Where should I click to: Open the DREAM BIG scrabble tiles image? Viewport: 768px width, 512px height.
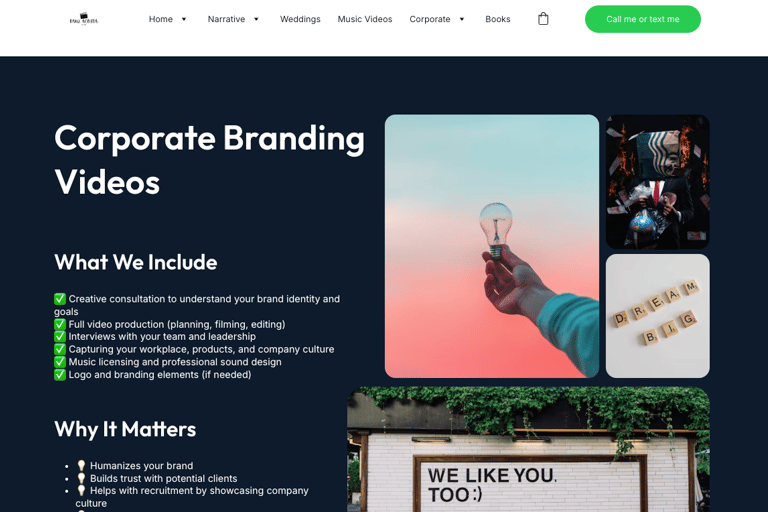click(x=657, y=316)
